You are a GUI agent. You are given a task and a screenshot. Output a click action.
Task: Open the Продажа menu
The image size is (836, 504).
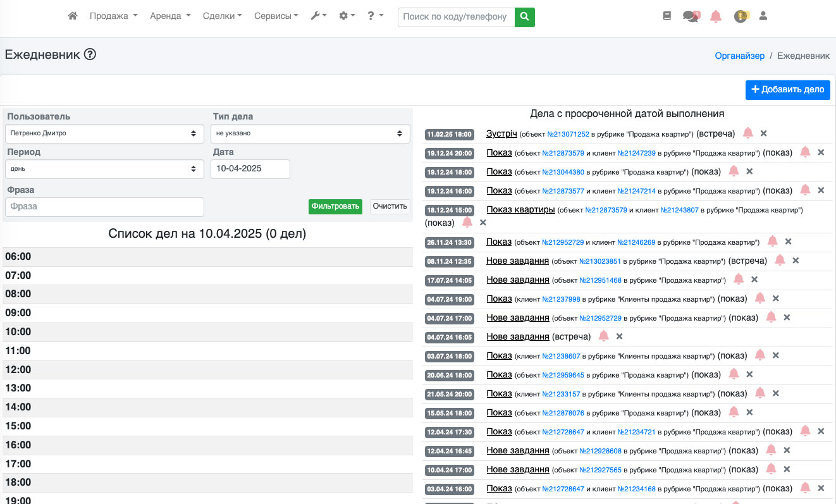click(x=113, y=16)
